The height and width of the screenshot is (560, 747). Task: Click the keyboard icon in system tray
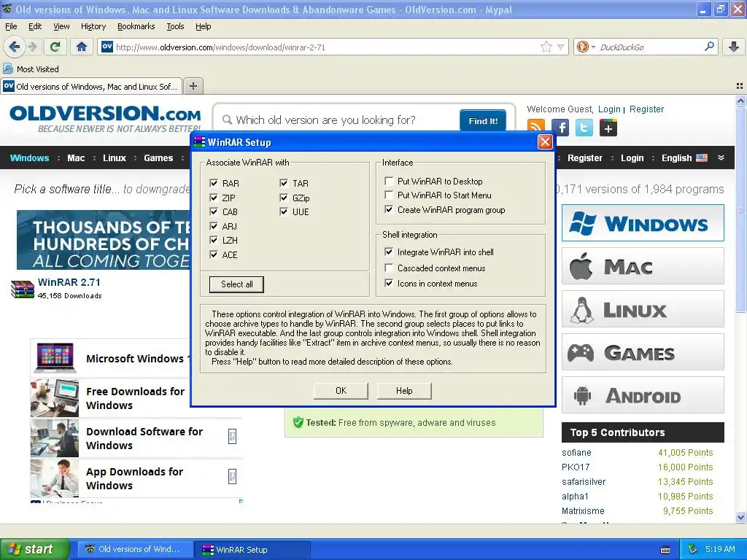[665, 550]
